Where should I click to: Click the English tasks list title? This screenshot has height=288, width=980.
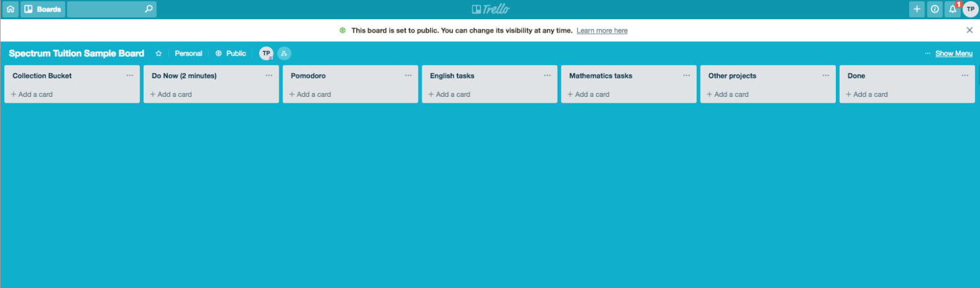(452, 76)
